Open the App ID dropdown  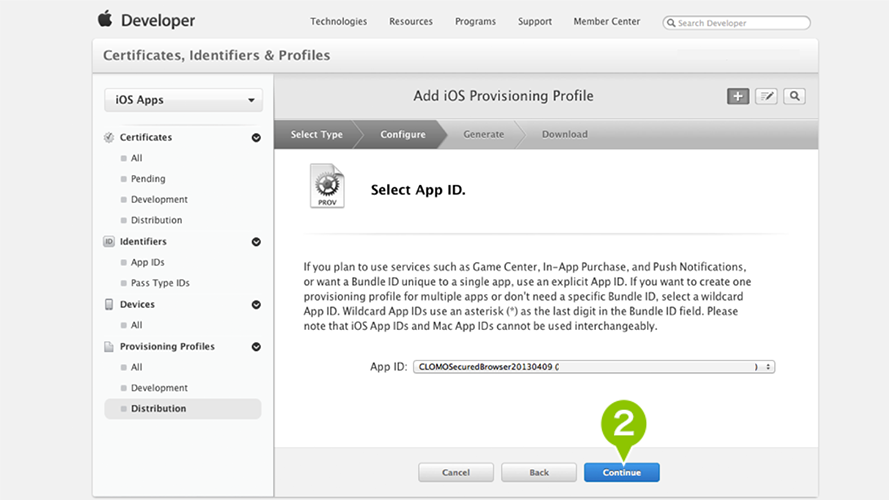594,367
